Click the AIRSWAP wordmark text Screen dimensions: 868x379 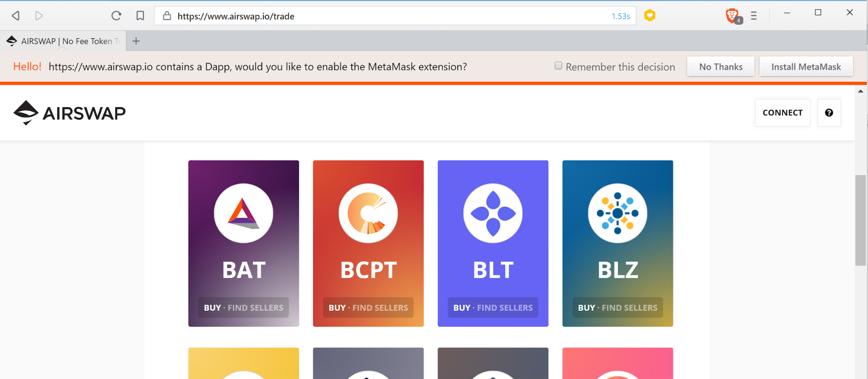click(x=84, y=113)
